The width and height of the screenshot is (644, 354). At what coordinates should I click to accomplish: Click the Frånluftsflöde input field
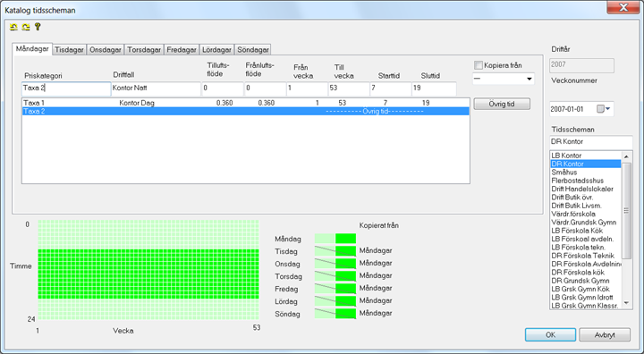266,88
